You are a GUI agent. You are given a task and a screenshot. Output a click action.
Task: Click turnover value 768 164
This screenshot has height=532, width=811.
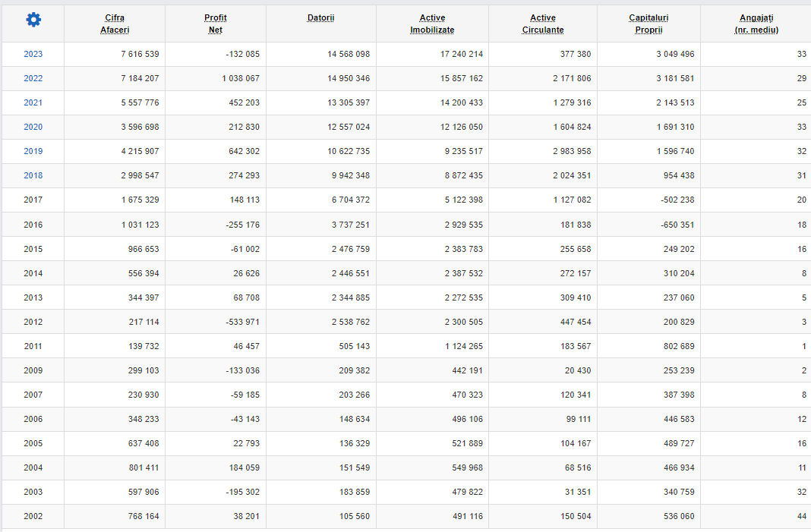click(144, 517)
